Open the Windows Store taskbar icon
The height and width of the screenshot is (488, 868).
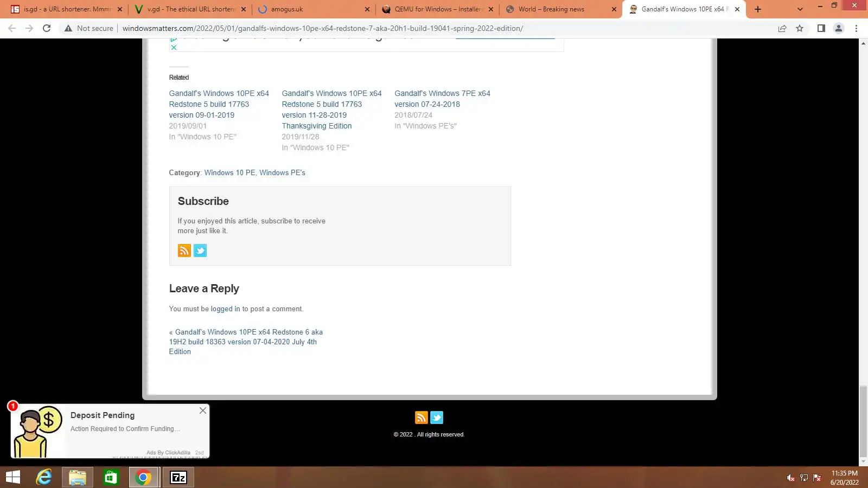[x=111, y=477]
